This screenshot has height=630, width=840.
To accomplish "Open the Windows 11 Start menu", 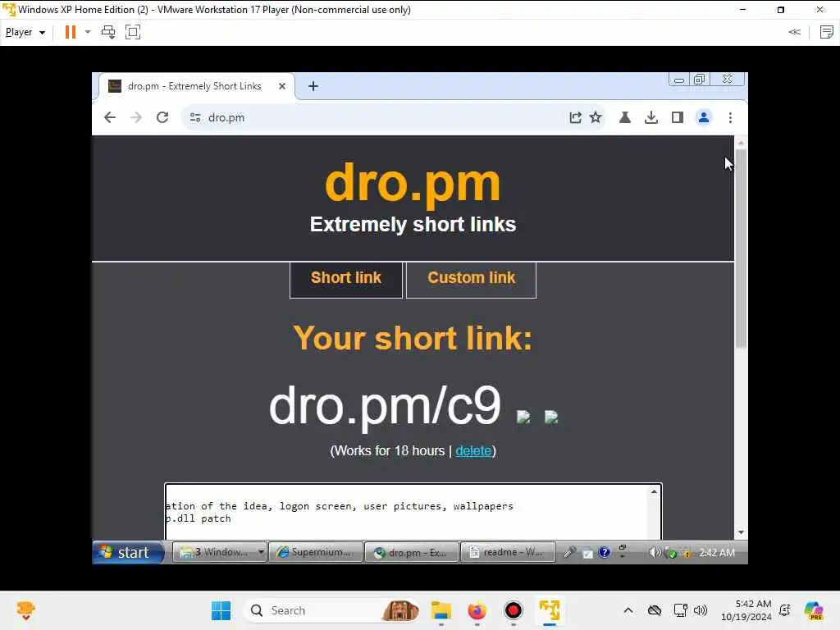I will (x=221, y=610).
